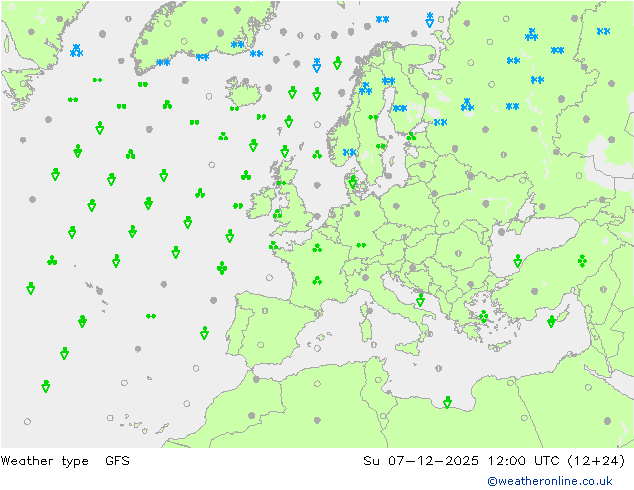The image size is (634, 490).
Task: Click the rain symbol over Wales
Action: coord(277,214)
